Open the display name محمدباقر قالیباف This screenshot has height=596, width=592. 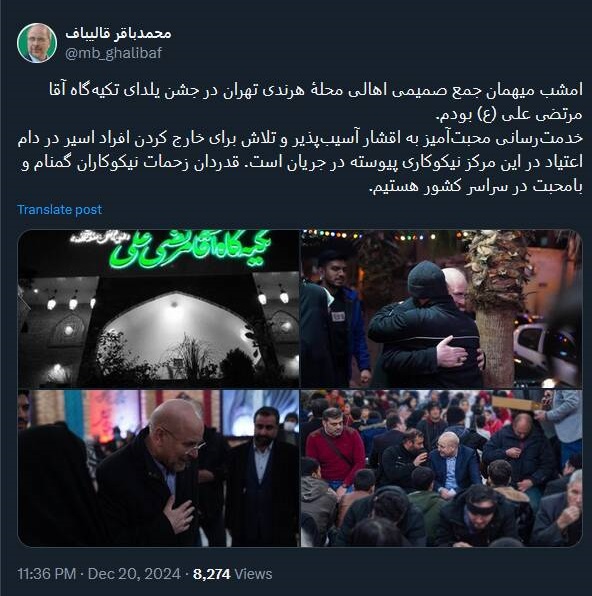click(118, 33)
